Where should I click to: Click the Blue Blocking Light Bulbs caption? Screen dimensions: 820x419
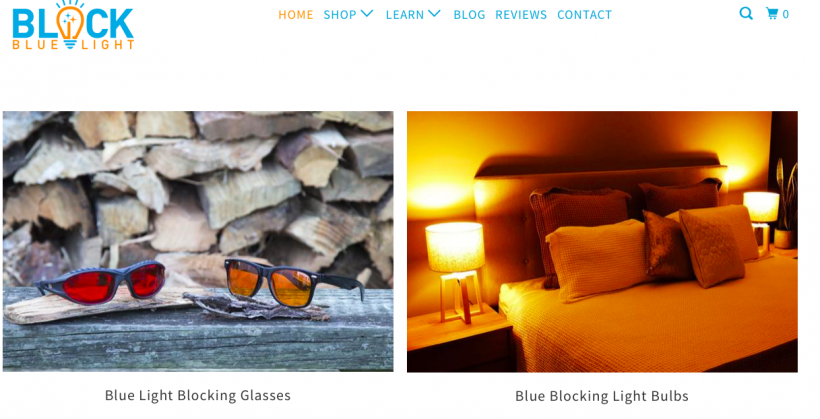[602, 397]
